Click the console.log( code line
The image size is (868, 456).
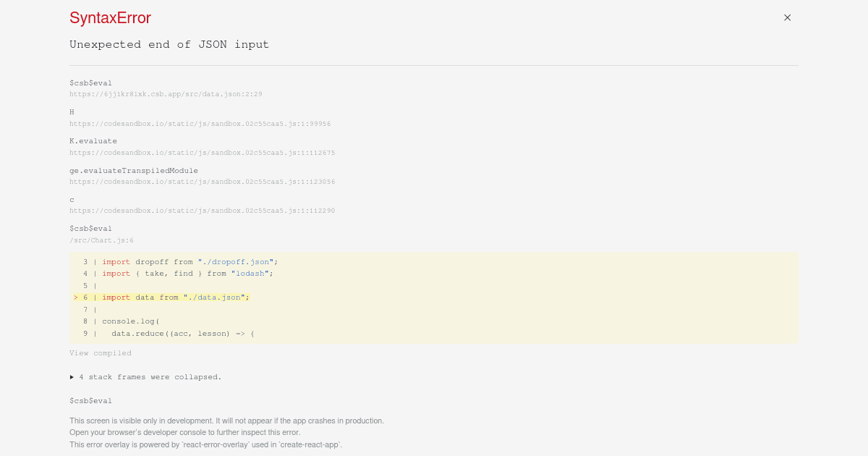pos(121,321)
